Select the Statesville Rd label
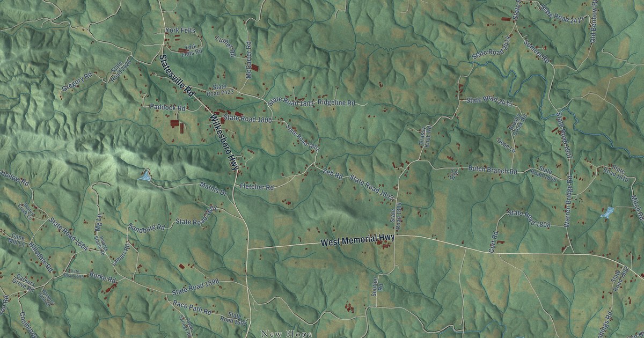The image size is (644, 338). pos(177,75)
